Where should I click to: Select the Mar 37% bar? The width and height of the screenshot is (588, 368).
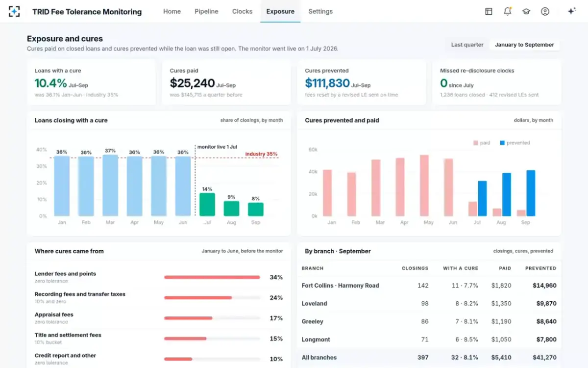[x=110, y=185]
